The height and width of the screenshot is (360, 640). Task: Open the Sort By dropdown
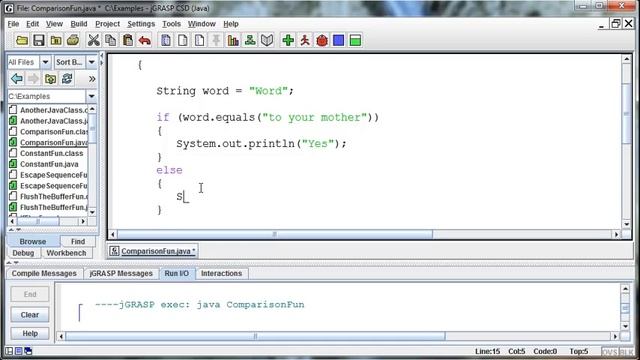point(91,62)
